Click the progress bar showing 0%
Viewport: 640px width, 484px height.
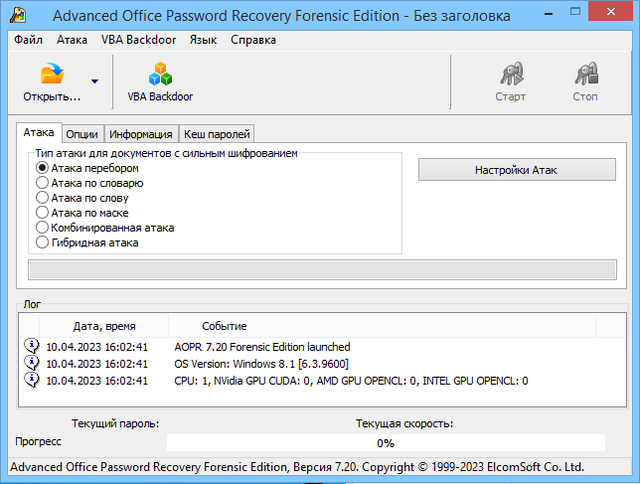385,442
